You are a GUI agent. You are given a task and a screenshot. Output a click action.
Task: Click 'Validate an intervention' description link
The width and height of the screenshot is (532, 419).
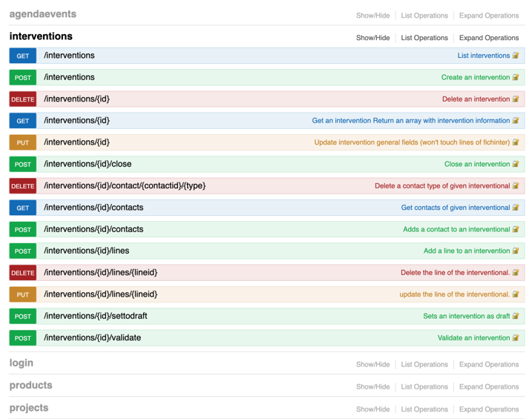[473, 337]
